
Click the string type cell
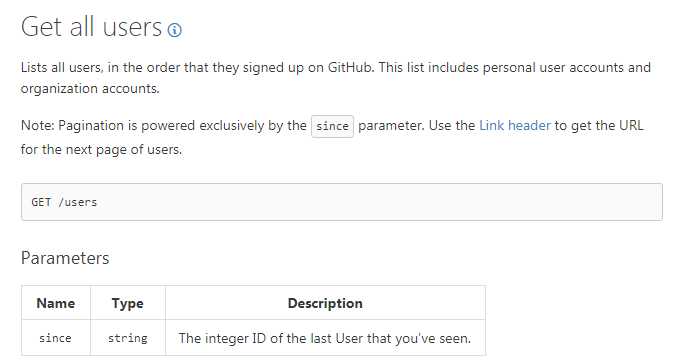[x=127, y=338]
